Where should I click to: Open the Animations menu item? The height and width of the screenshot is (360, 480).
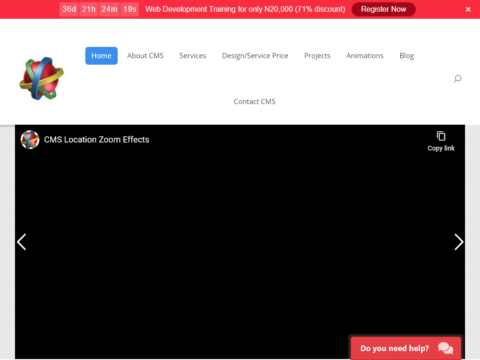(365, 56)
